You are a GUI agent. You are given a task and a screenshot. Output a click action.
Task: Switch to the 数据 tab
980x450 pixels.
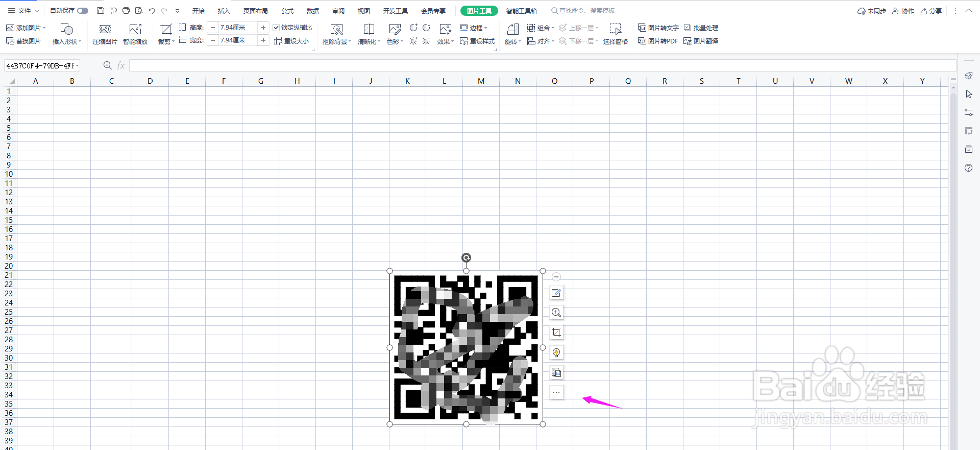point(313,11)
